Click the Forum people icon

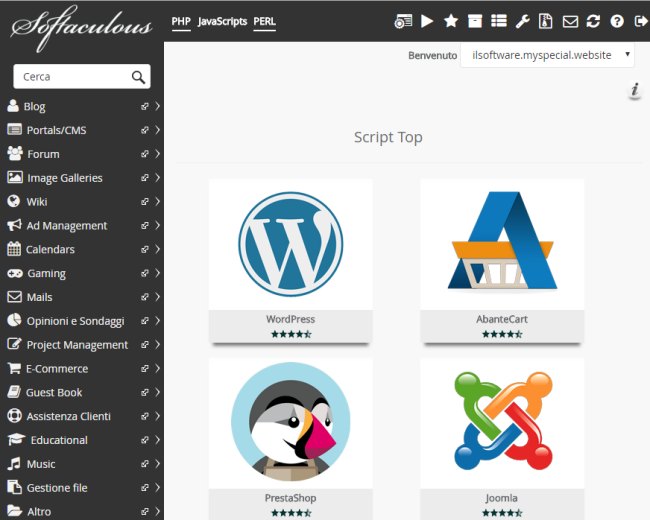[15, 153]
